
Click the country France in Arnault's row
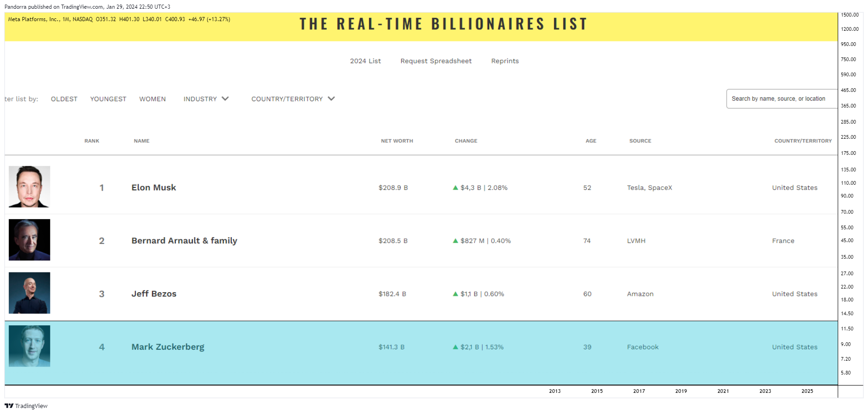point(783,241)
